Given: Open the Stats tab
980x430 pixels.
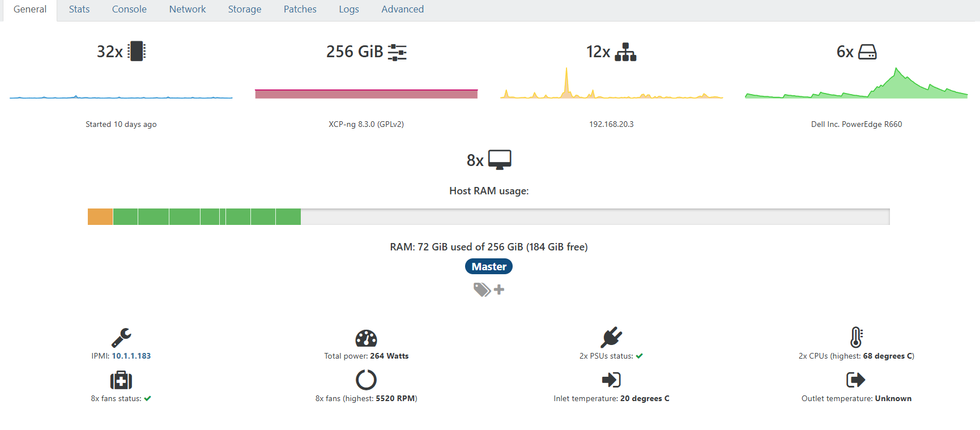Looking at the screenshot, I should [79, 10].
